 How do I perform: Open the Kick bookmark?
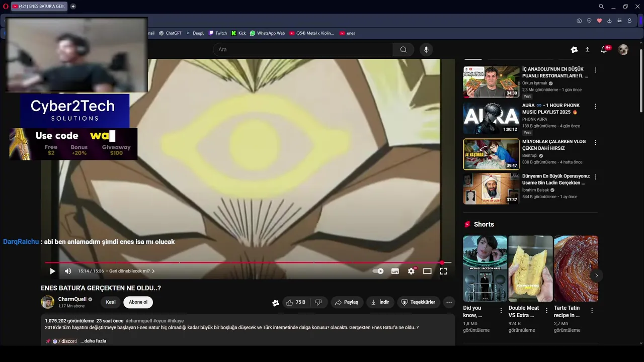[238, 33]
